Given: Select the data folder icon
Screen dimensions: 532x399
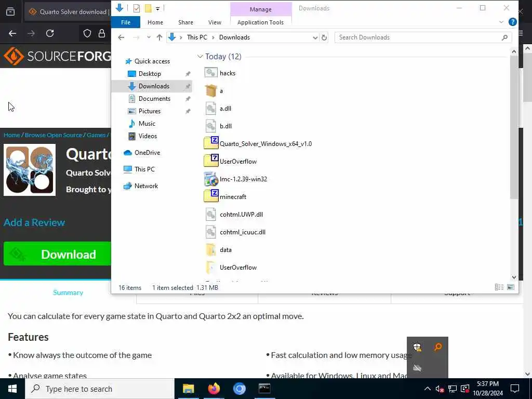Looking at the screenshot, I should pyautogui.click(x=211, y=249).
